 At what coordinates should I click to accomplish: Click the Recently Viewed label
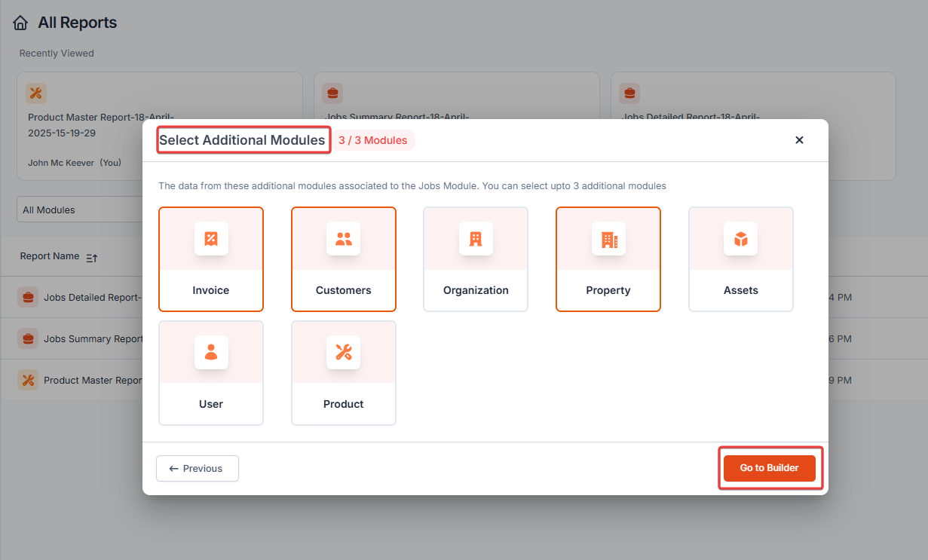(57, 54)
